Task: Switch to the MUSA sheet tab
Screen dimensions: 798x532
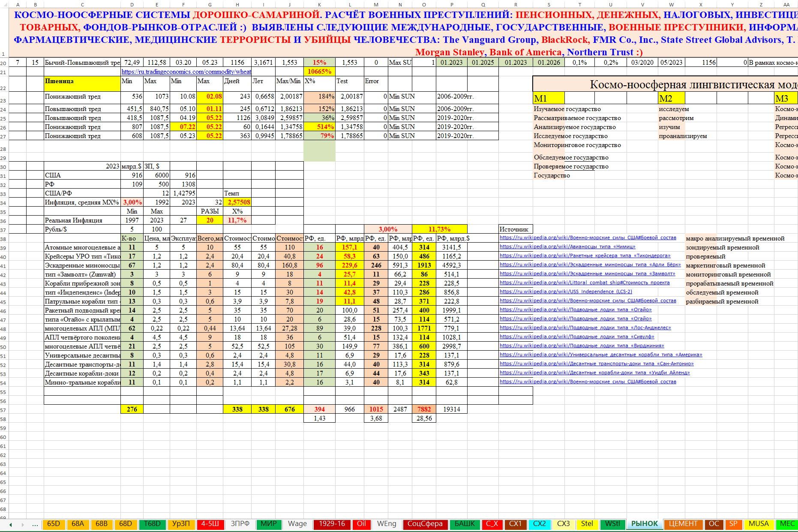Action: (759, 524)
